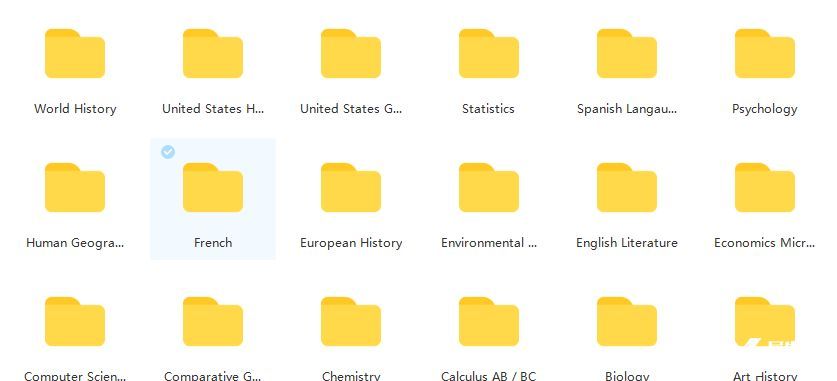Click the Human Geogra... label

coord(75,243)
